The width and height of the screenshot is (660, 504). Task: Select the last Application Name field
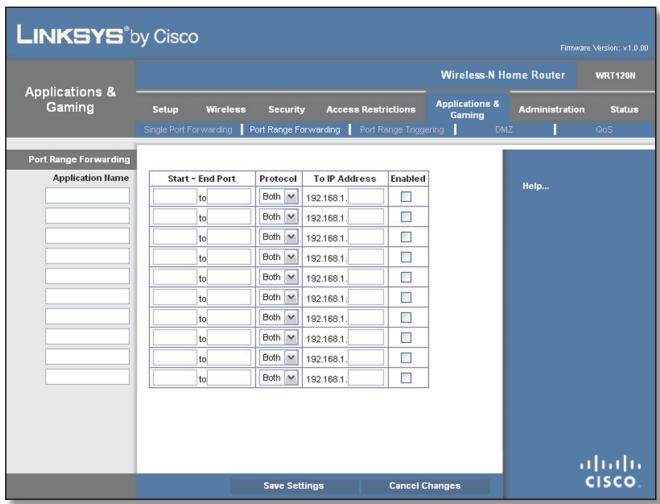[88, 377]
